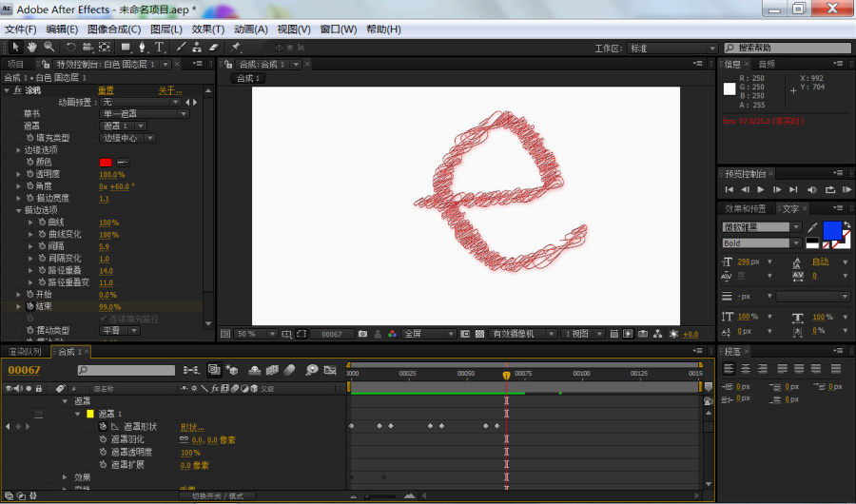Open the 有效摄像机 camera dropdown

(x=522, y=334)
